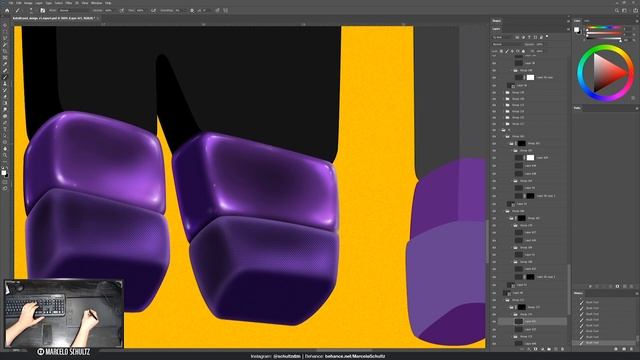
Task: Toggle pressure for opacity button
Action: coord(122,10)
